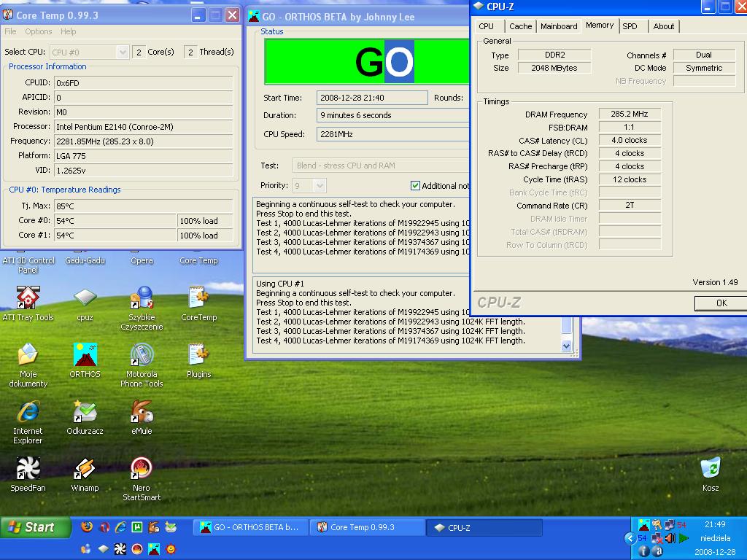Select the SpeedFan desktop icon
747x560 pixels.
click(28, 474)
